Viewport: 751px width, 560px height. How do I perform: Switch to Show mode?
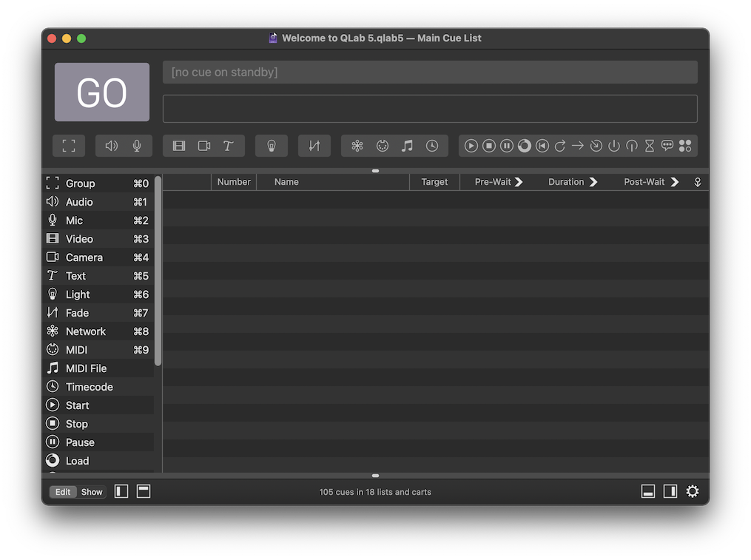92,492
